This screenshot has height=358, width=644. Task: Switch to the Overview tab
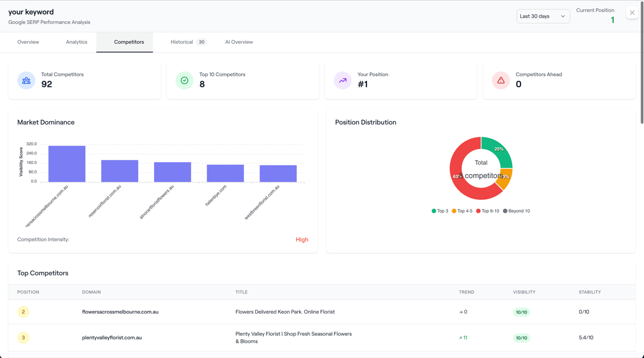coord(28,42)
